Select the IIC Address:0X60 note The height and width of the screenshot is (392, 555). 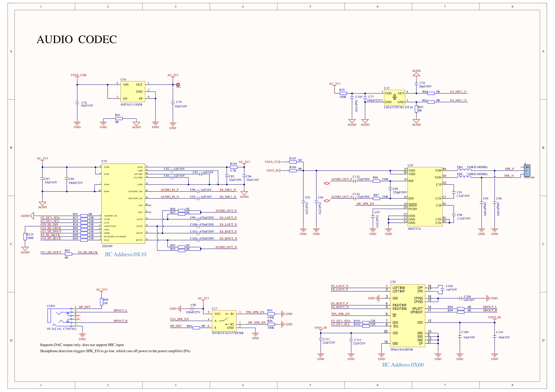pos(403,365)
